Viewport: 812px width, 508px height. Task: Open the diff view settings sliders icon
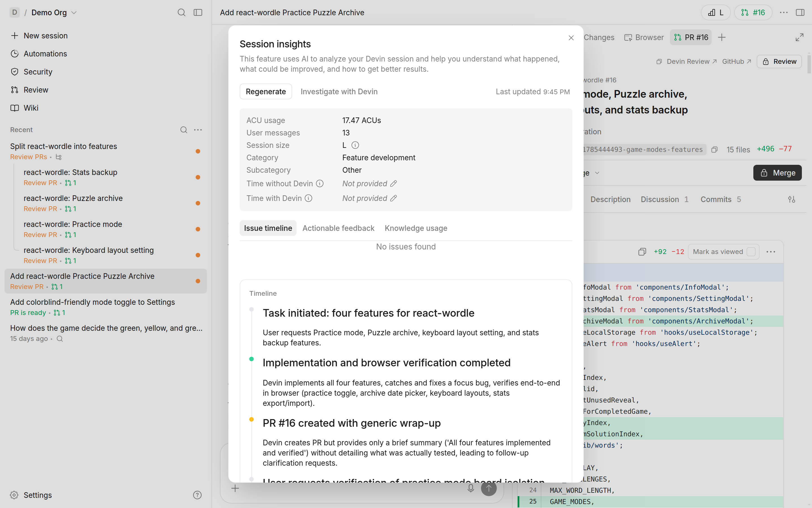click(x=791, y=199)
